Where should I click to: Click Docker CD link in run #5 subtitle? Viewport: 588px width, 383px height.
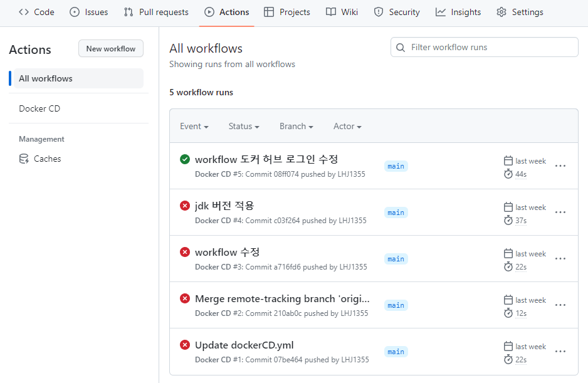click(213, 174)
